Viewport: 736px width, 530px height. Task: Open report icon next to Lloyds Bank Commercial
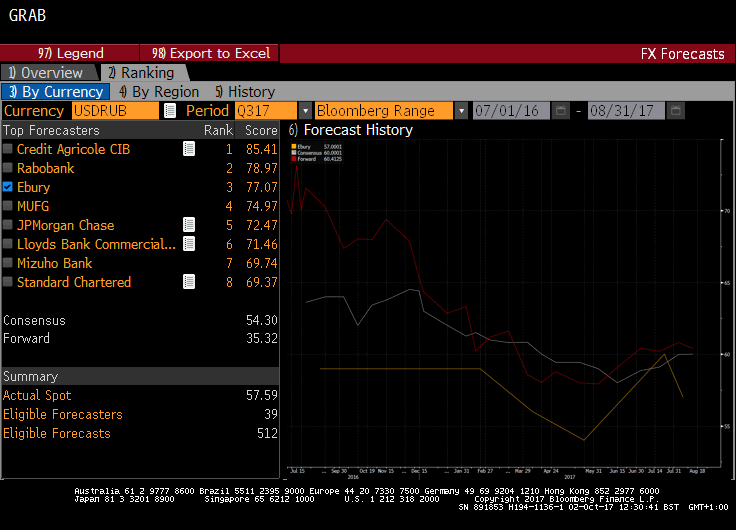point(189,244)
